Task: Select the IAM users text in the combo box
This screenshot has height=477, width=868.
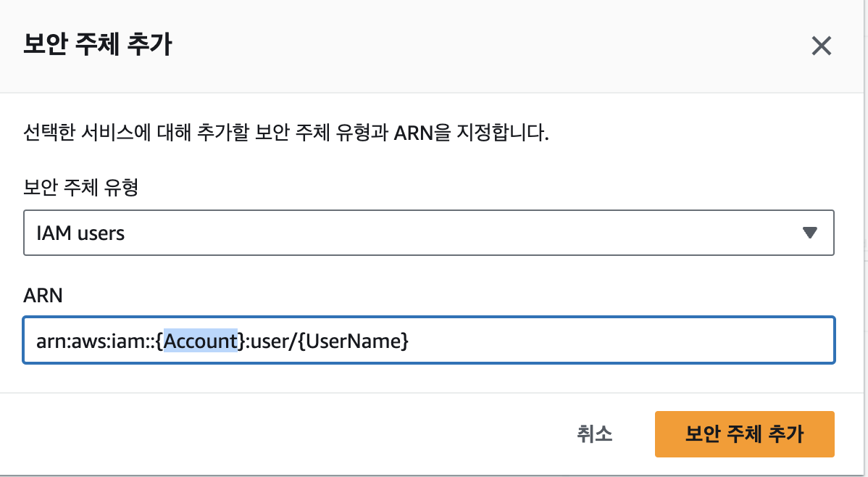Action: (x=80, y=233)
